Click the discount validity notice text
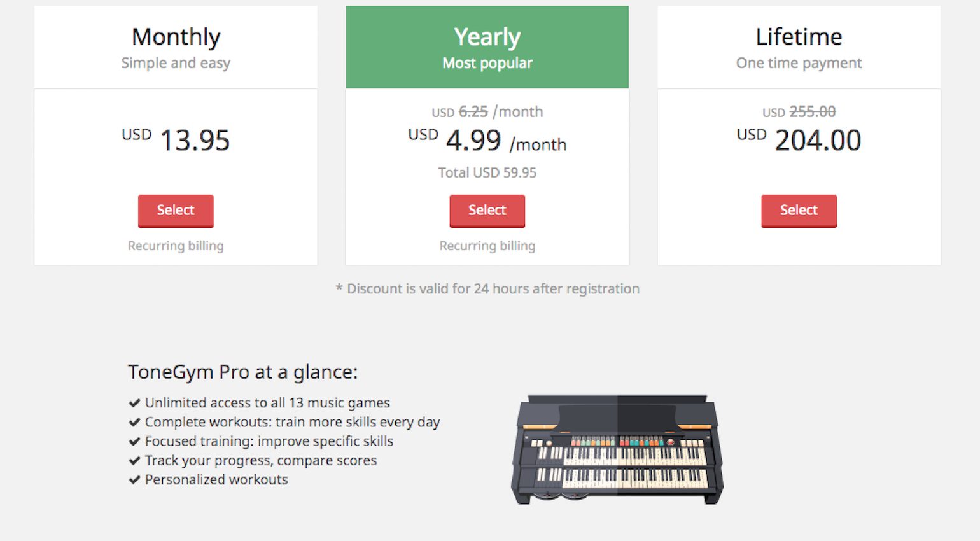The width and height of the screenshot is (980, 541). pyautogui.click(x=487, y=289)
